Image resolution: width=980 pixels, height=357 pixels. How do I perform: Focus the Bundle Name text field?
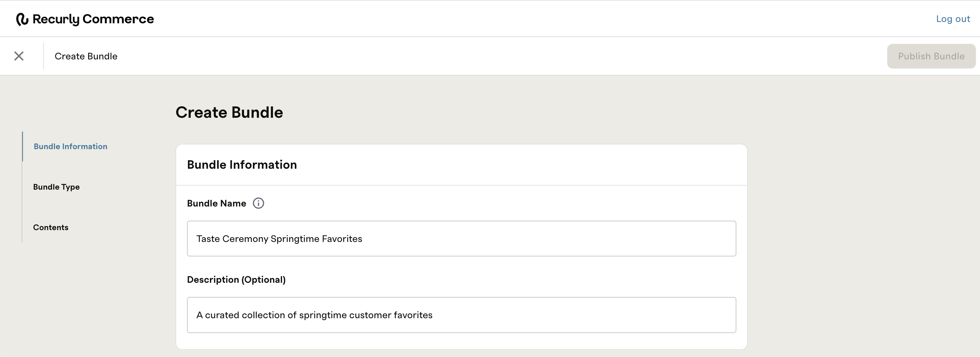[x=461, y=238]
